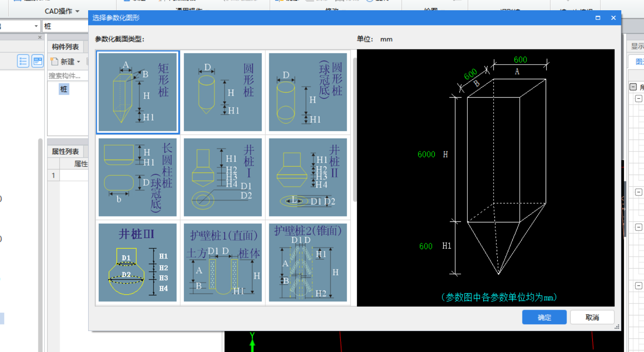This screenshot has height=352, width=644.
Task: Click the 显示 tab on right panel
Action: [637, 46]
